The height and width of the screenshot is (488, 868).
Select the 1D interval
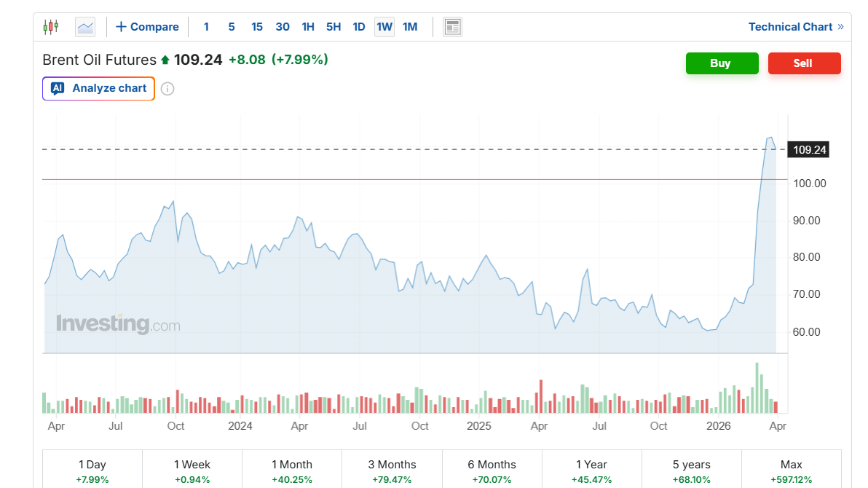[359, 27]
